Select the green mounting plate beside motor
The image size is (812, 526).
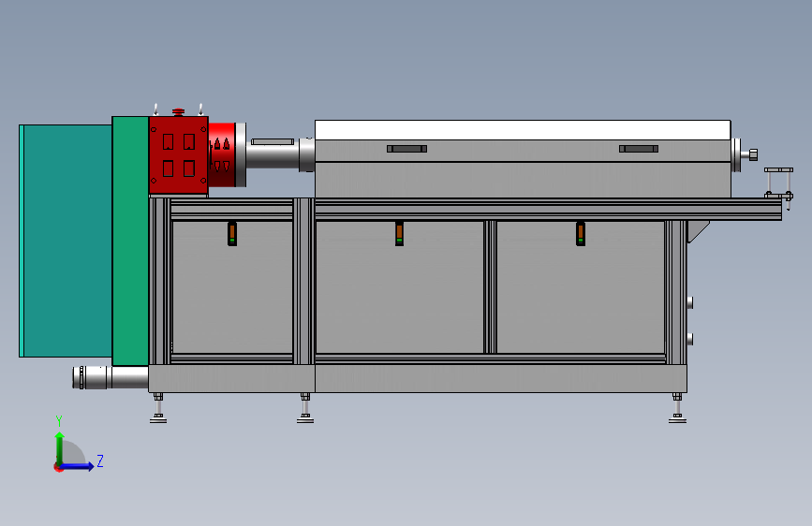[x=130, y=241]
